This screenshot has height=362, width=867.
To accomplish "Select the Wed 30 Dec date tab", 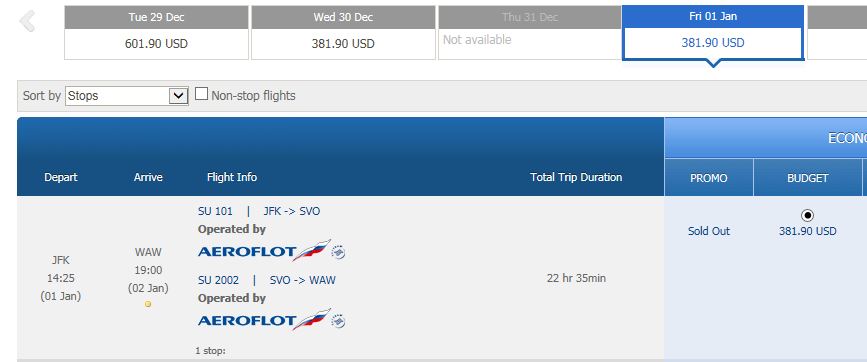I will 343,33.
